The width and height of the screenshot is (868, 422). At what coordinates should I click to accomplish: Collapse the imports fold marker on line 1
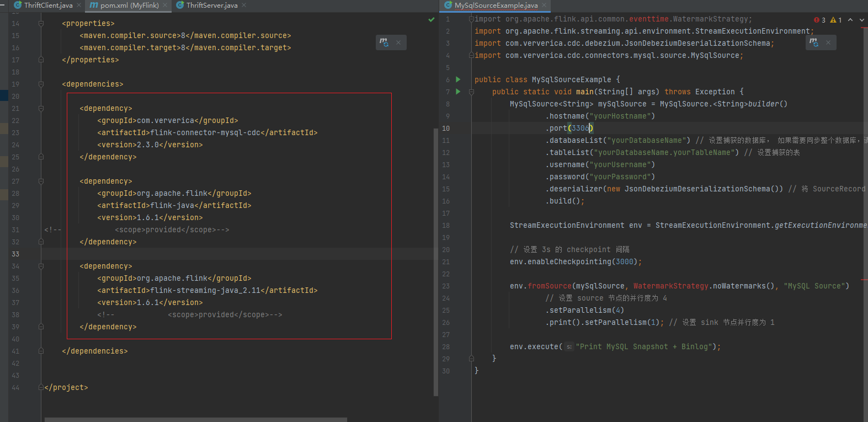[x=471, y=19]
